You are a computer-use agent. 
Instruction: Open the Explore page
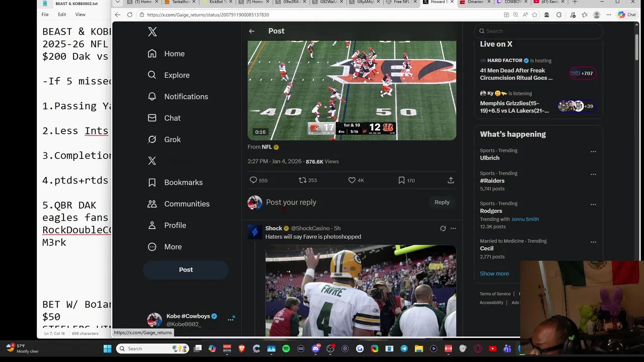169,75
